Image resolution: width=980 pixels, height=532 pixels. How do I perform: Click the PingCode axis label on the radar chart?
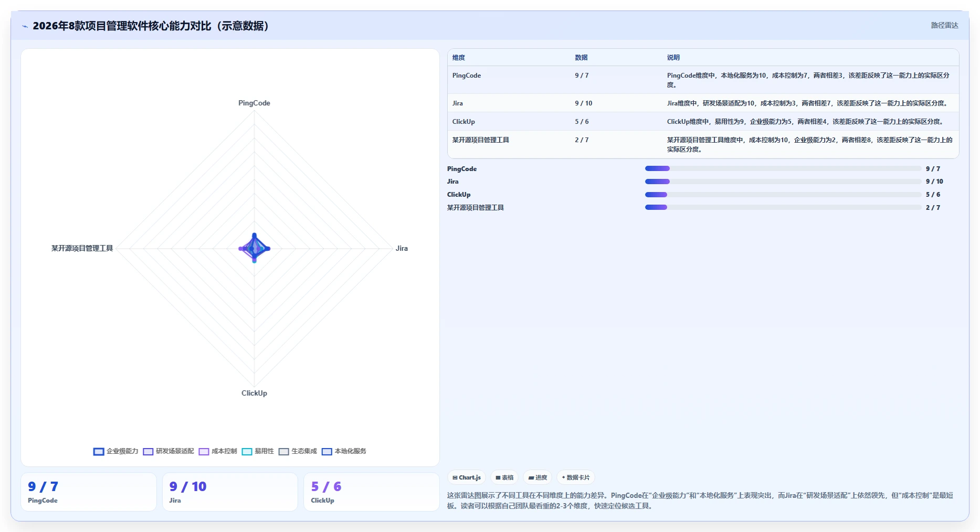tap(254, 103)
